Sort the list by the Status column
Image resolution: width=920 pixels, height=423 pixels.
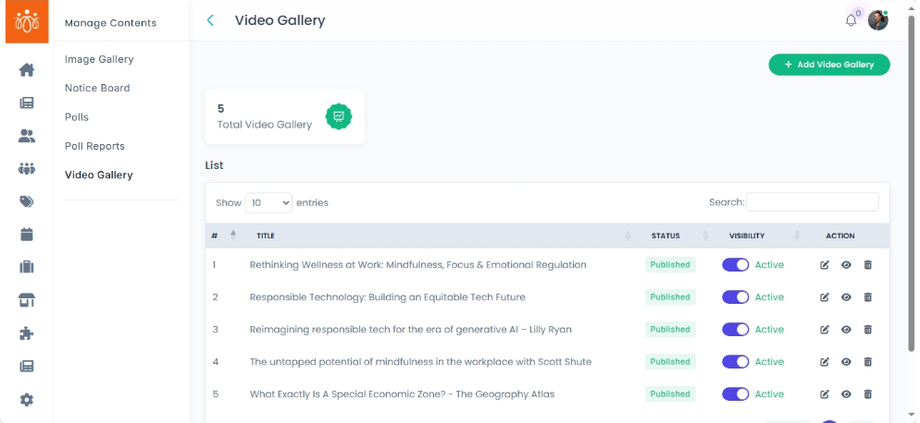pyautogui.click(x=665, y=236)
